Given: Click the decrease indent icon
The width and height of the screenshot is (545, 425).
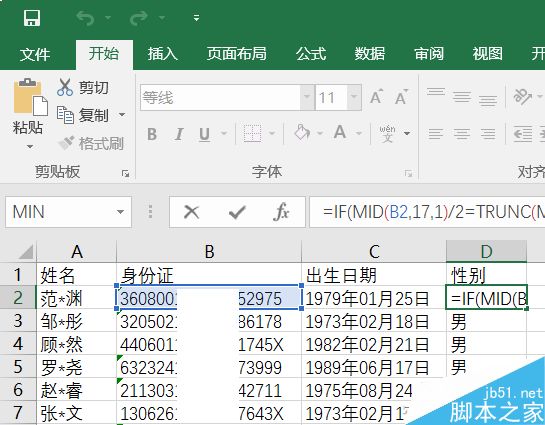Looking at the screenshot, I should [x=523, y=134].
